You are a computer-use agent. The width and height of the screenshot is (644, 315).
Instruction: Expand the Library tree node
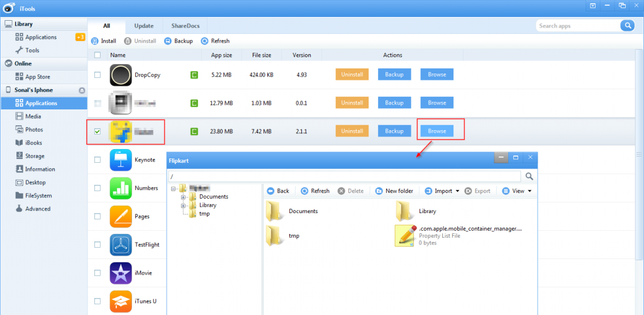183,206
